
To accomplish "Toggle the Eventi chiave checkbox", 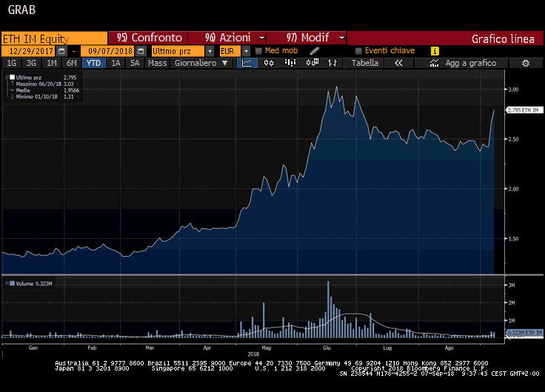I will point(358,51).
